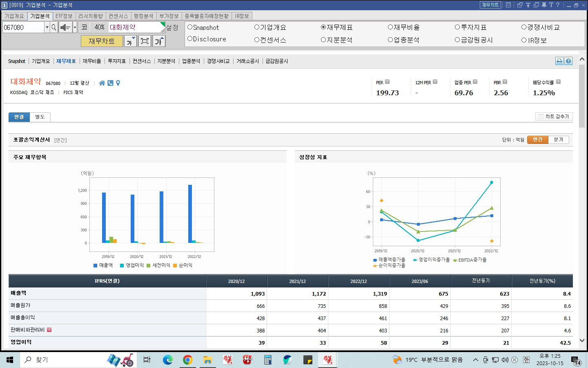The width and height of the screenshot is (588, 368).
Task: Open the 종목별증자예정현황 tab
Action: (x=207, y=16)
